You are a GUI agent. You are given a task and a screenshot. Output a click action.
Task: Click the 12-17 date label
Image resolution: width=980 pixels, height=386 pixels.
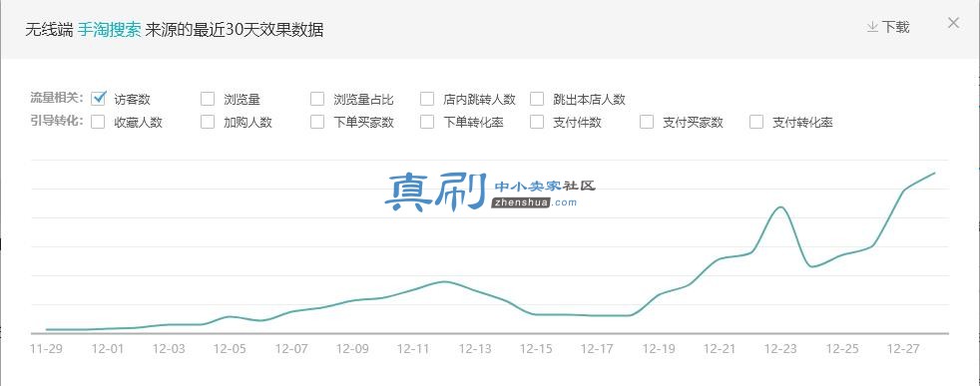[x=598, y=348]
